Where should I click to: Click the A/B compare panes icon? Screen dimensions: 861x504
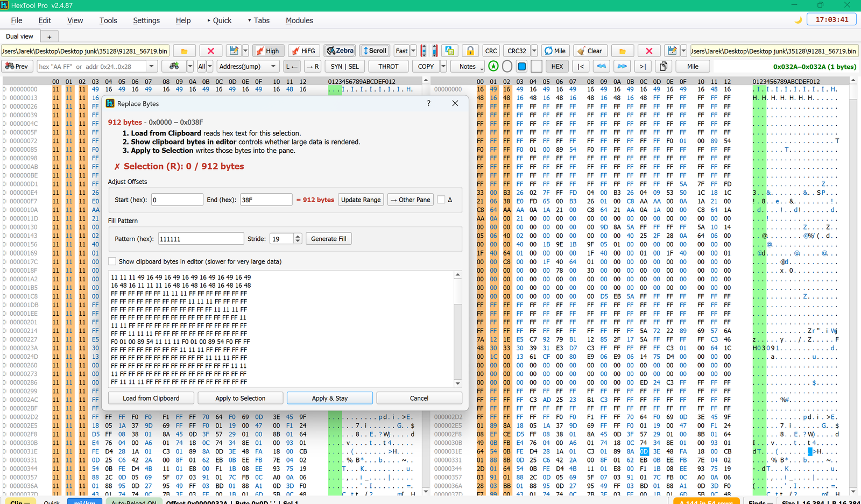tap(450, 51)
